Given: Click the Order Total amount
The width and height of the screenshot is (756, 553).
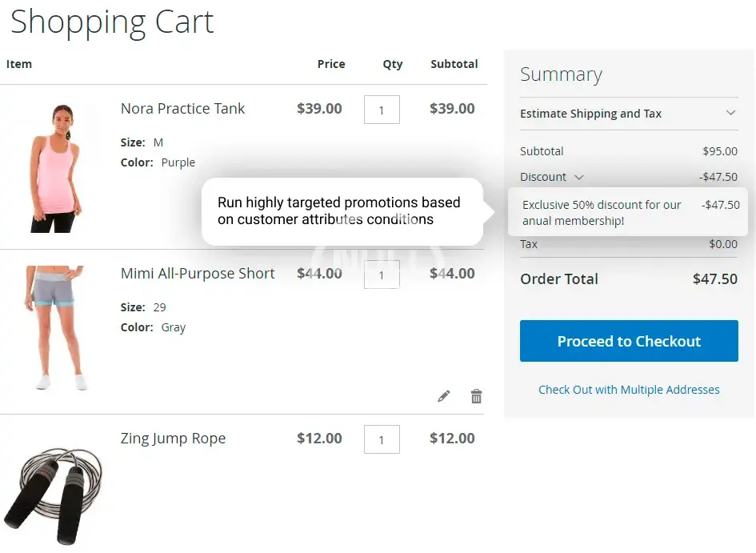Looking at the screenshot, I should pyautogui.click(x=714, y=279).
